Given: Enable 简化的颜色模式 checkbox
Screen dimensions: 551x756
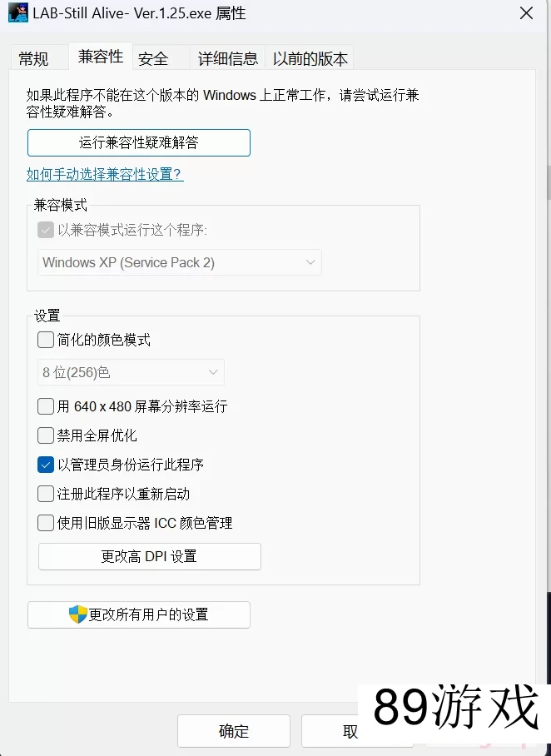Looking at the screenshot, I should click(x=46, y=340).
